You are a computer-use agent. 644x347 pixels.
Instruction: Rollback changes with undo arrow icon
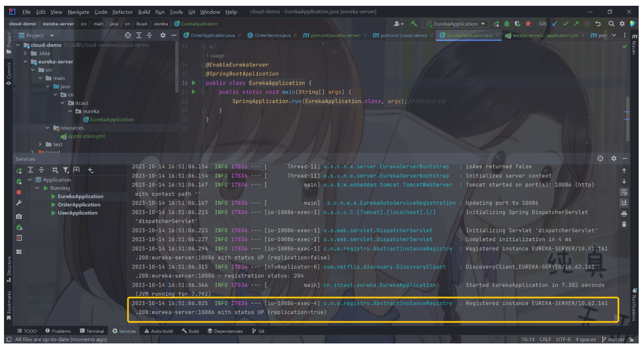[598, 24]
